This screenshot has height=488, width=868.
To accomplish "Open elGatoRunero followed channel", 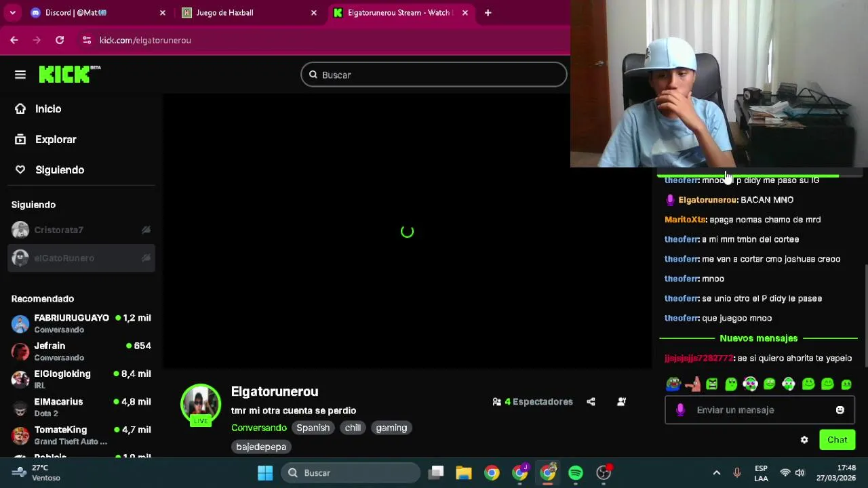I will [x=81, y=258].
